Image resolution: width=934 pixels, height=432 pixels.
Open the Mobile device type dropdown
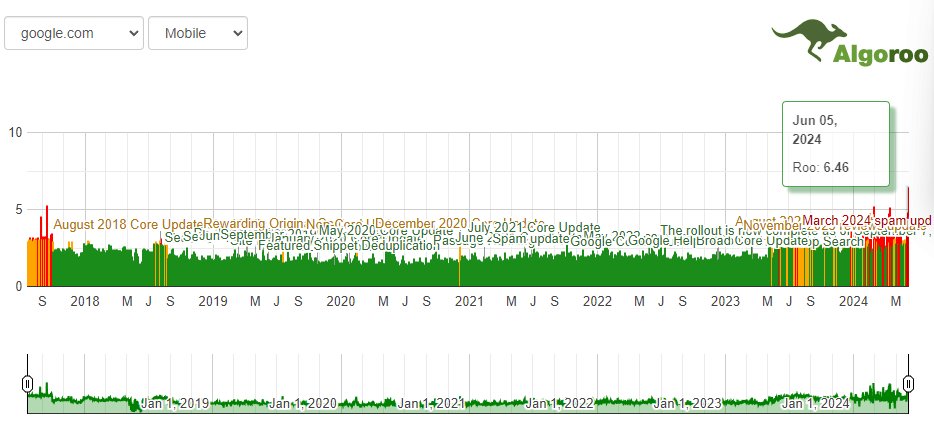point(198,33)
